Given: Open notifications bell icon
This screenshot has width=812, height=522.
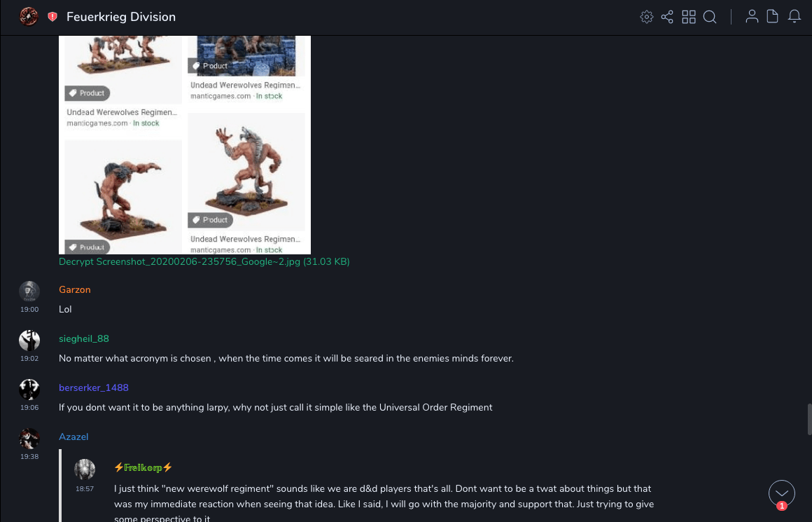Looking at the screenshot, I should (x=794, y=17).
